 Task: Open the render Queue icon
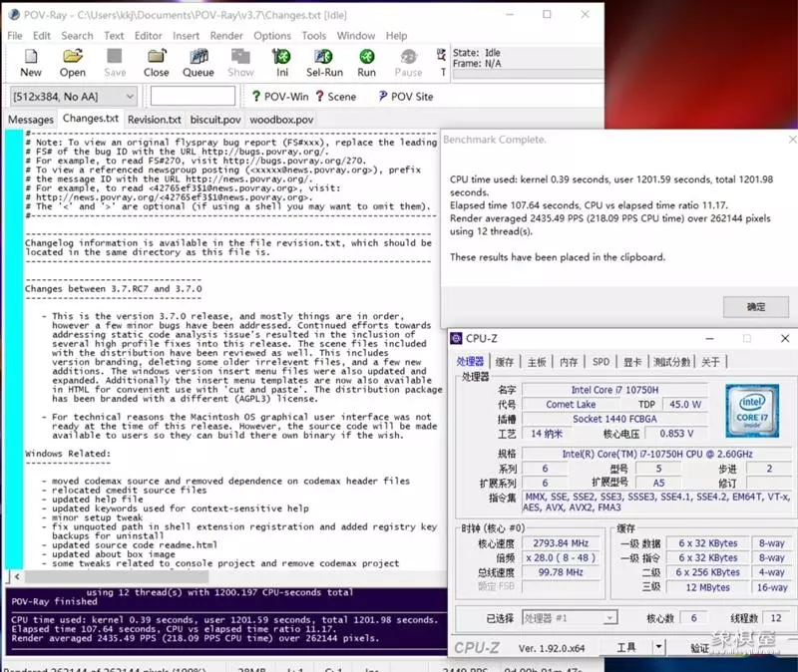pos(198,63)
